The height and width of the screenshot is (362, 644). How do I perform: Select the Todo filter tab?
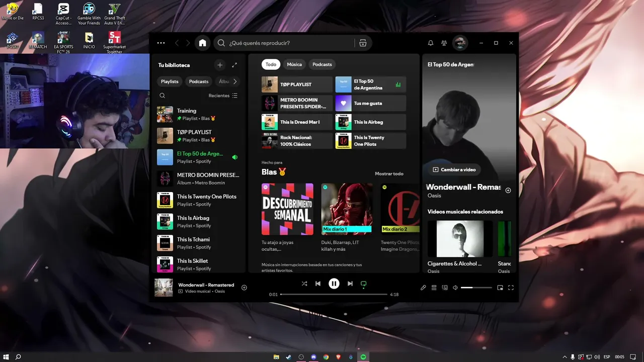pos(271,64)
